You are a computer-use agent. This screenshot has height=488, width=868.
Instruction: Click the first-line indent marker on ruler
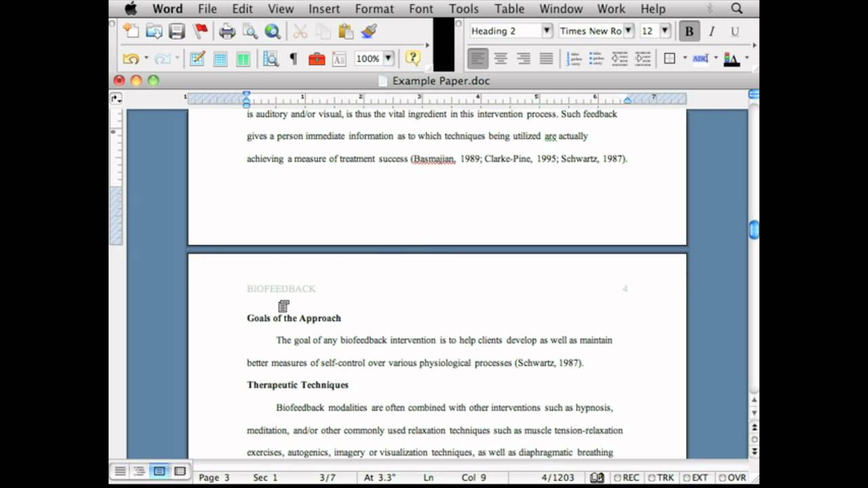pyautogui.click(x=246, y=95)
